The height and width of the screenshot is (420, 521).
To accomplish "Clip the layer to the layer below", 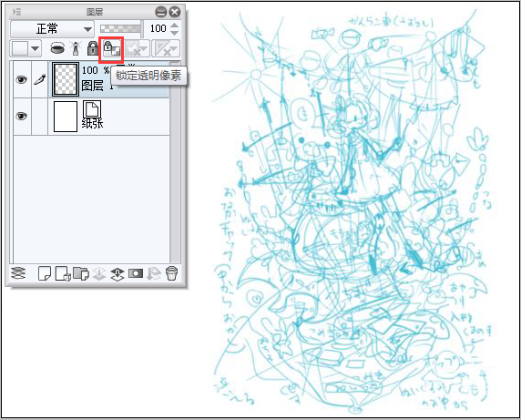I will tap(57, 48).
